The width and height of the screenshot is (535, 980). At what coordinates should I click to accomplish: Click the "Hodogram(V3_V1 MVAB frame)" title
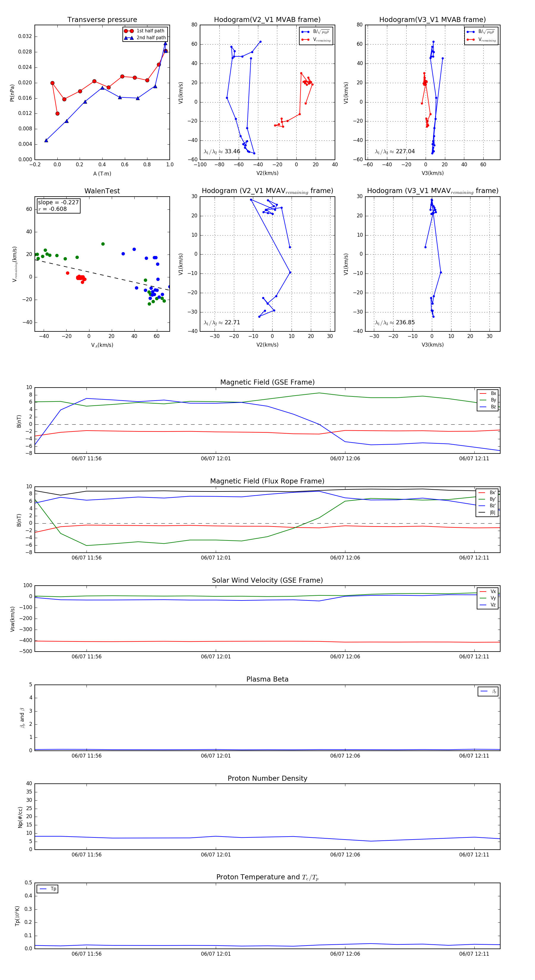(432, 20)
